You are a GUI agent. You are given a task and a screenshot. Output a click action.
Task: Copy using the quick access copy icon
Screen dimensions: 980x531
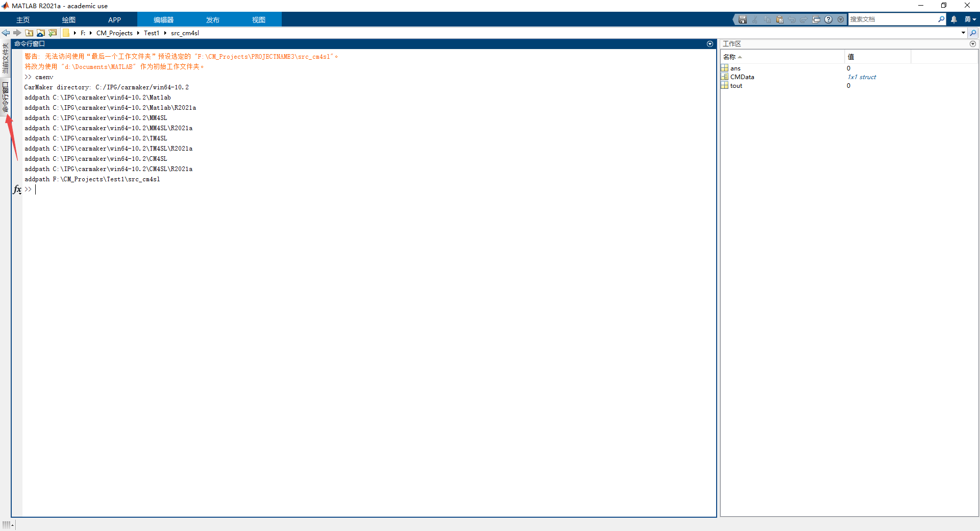[767, 19]
